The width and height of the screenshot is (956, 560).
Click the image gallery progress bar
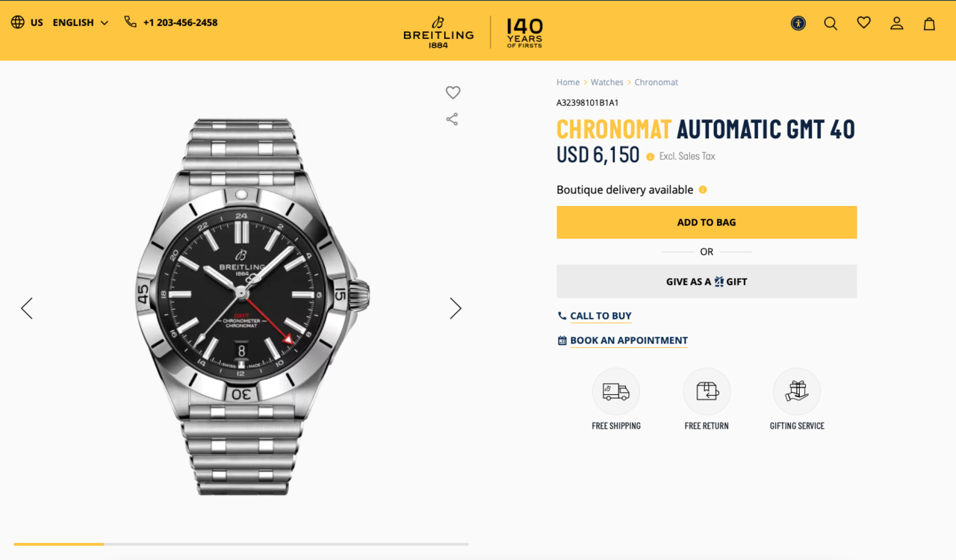pyautogui.click(x=240, y=544)
